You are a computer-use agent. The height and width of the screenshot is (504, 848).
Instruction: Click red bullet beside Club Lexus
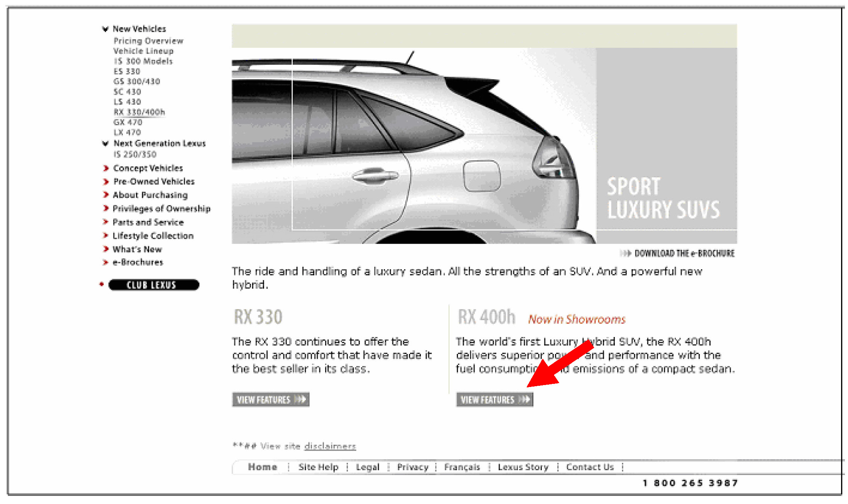(102, 284)
